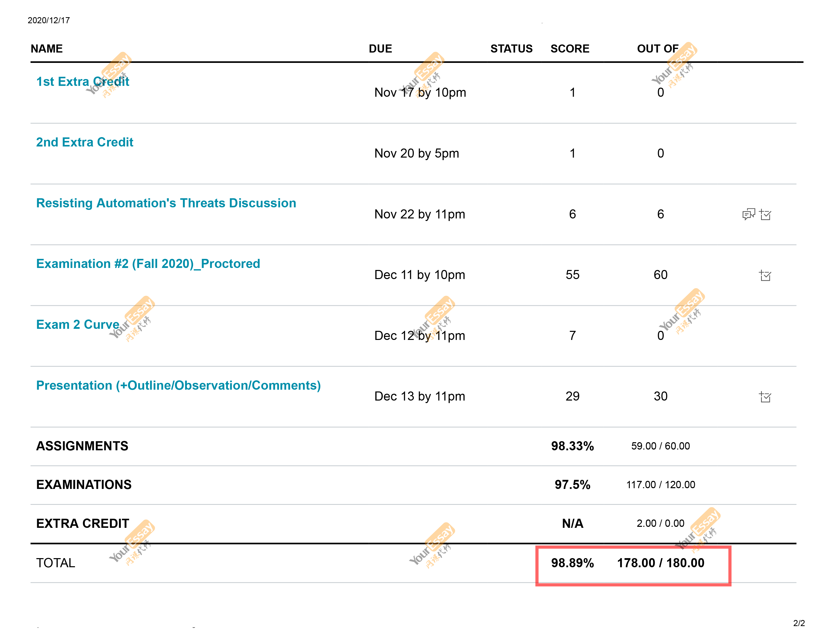Viewport: 833px width, 644px height.
Task: Open comments icon for Resisting Automation's Threats Discussion
Action: pos(748,214)
